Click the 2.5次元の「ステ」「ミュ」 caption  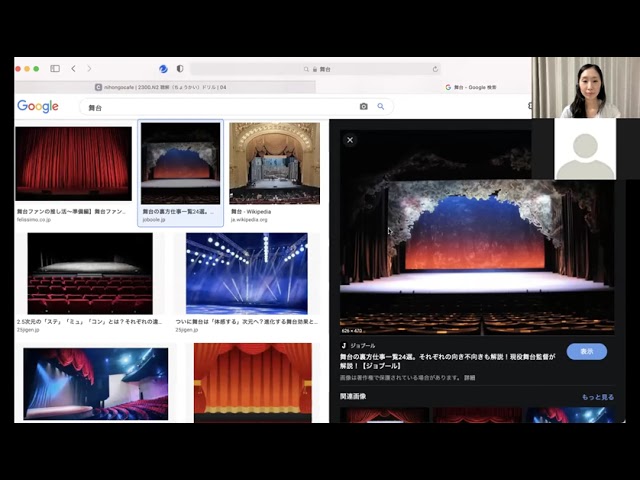pos(89,322)
